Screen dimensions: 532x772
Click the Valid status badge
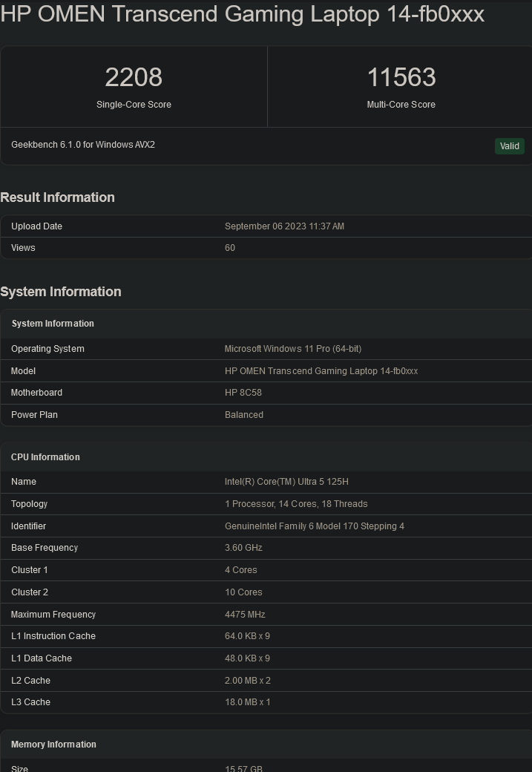(509, 145)
